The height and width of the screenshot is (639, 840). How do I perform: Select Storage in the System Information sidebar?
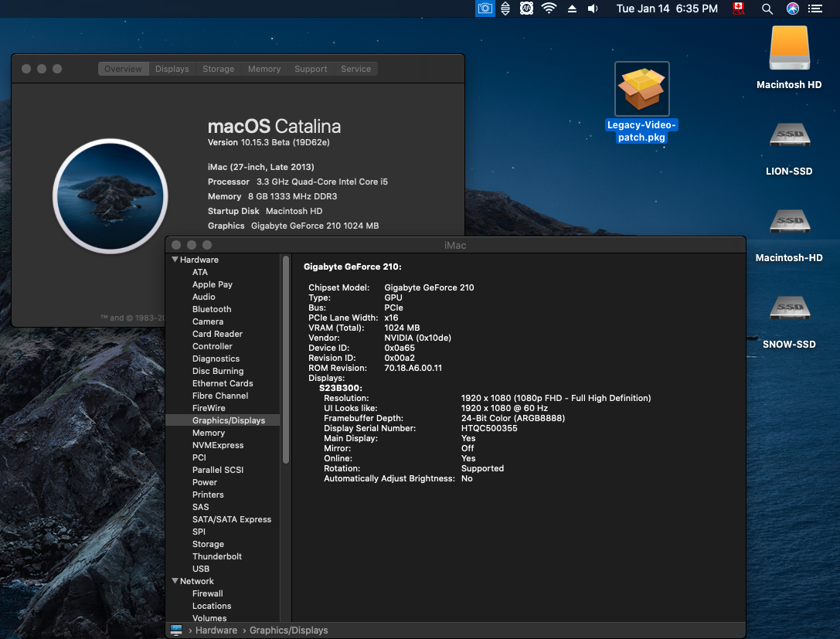click(x=209, y=544)
